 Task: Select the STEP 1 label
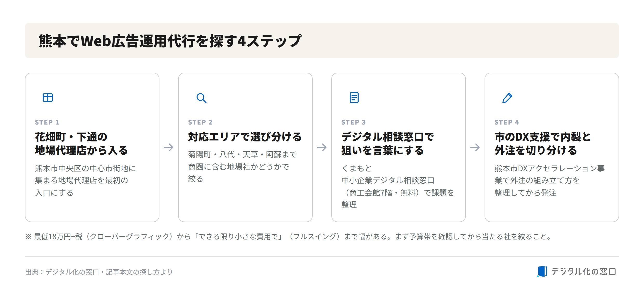(x=47, y=122)
